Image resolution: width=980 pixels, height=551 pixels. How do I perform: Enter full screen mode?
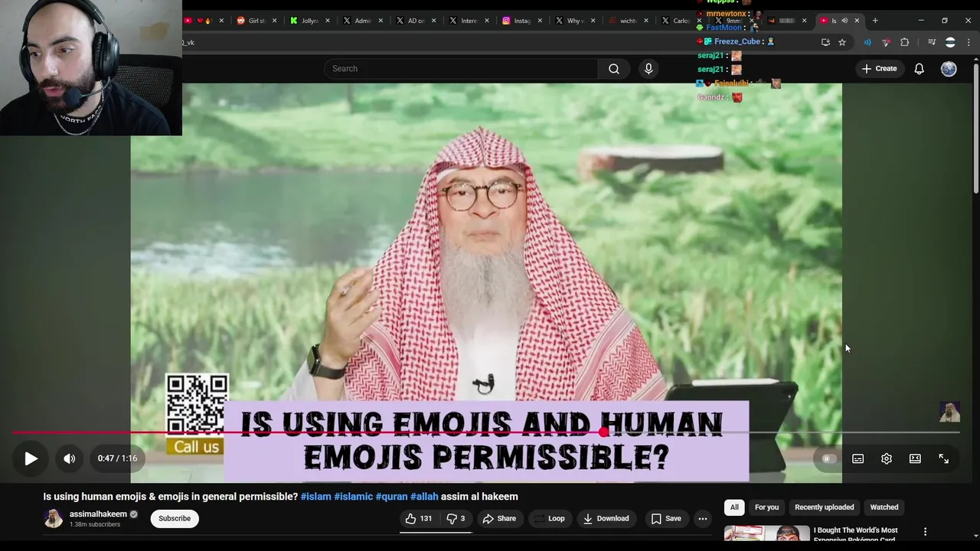943,458
